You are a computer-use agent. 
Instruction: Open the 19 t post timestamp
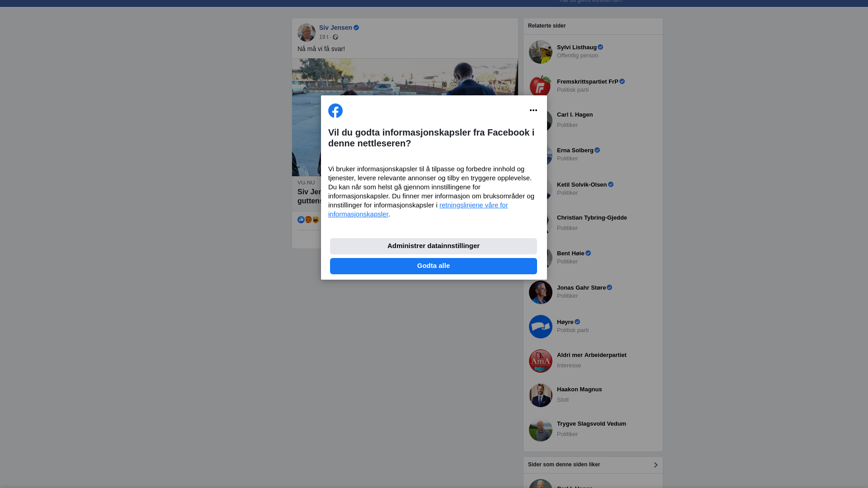(324, 37)
